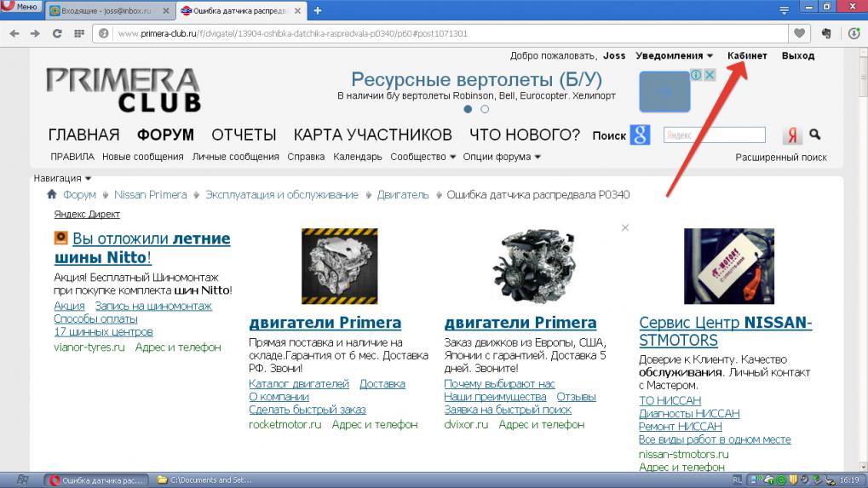Screen dimensions: 868x488
Task: Open 17 шинных центров link
Action: [x=104, y=332]
